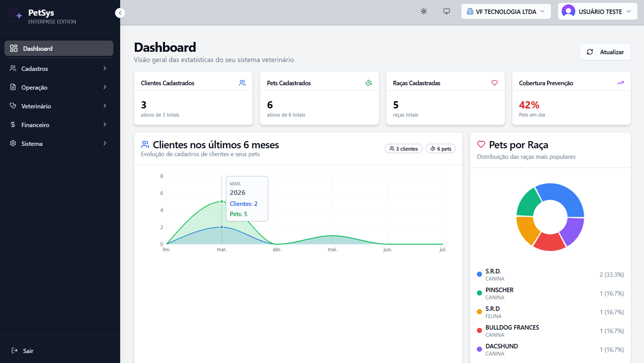644x363 pixels.
Task: Open the VF TECNOLOGIA LTDA company dropdown
Action: tap(506, 12)
